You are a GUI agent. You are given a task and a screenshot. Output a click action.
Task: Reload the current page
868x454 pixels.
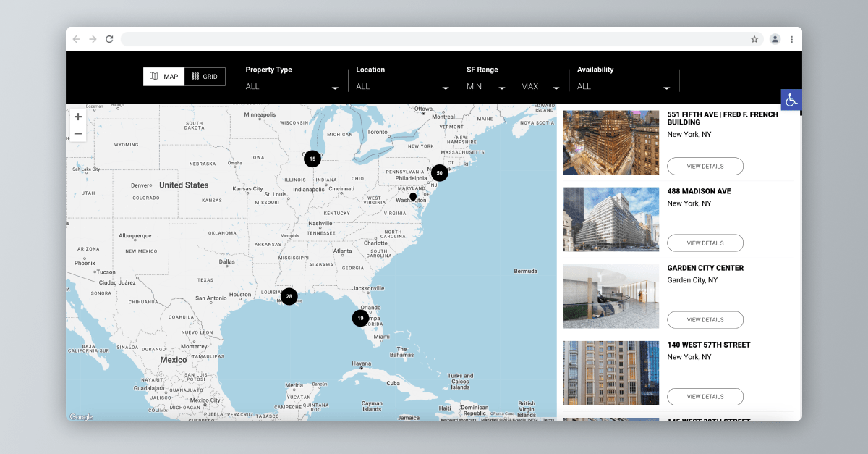point(109,39)
